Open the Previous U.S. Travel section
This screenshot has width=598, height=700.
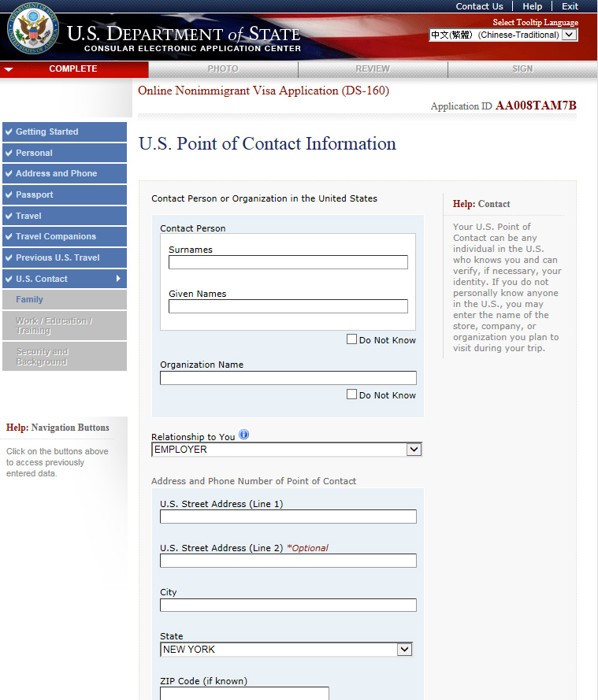click(x=65, y=257)
